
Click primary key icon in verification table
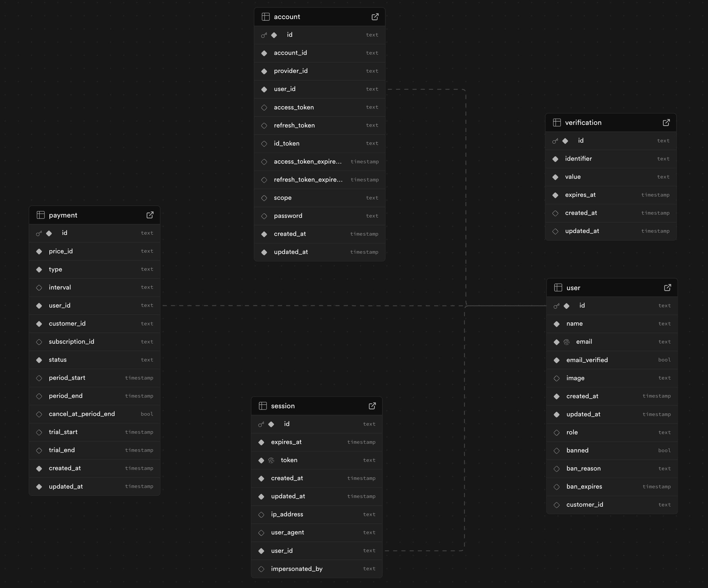555,141
